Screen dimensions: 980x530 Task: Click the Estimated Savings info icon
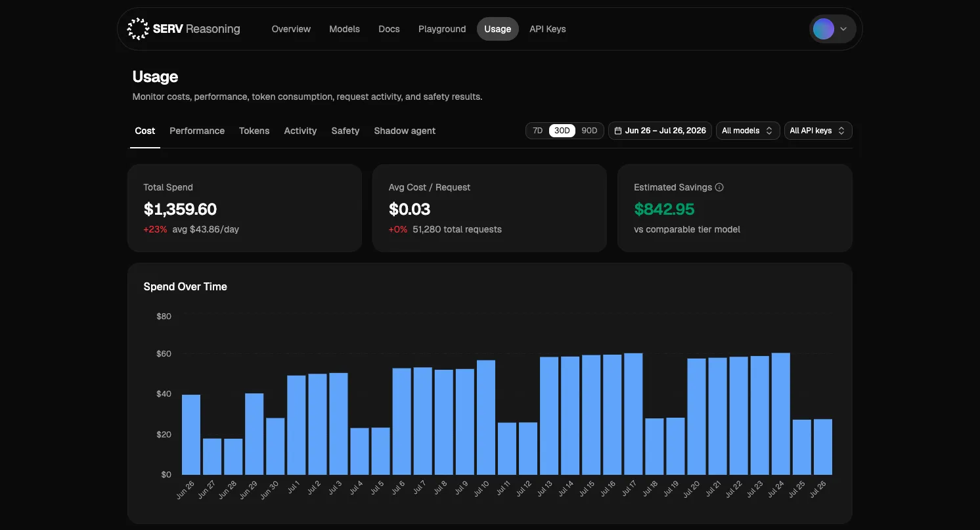(719, 187)
